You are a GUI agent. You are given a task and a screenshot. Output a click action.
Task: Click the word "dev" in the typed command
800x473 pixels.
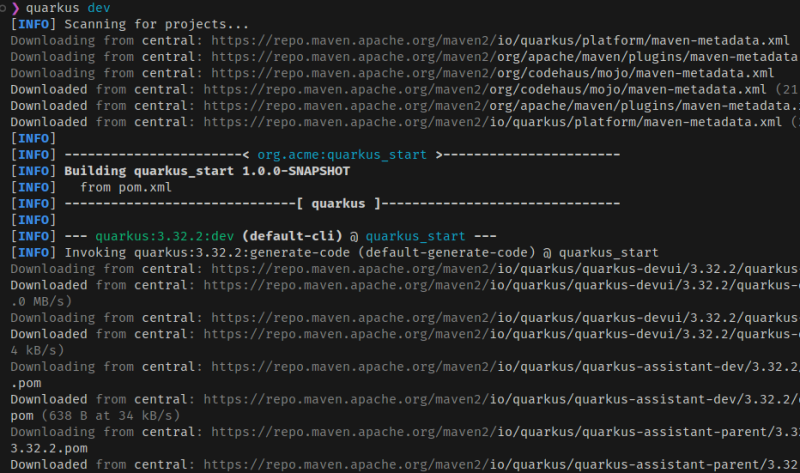click(x=98, y=8)
